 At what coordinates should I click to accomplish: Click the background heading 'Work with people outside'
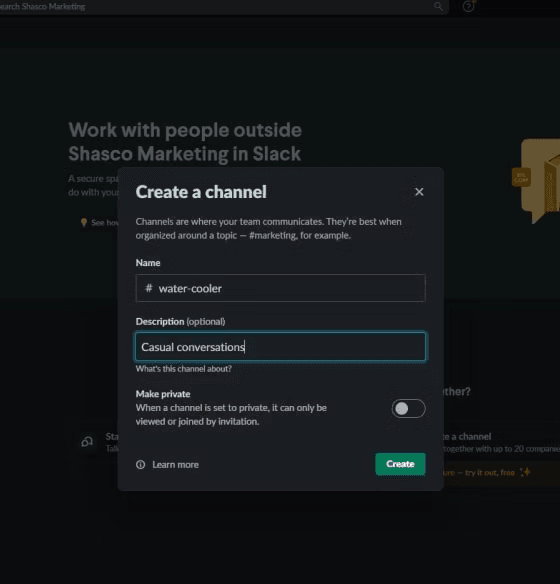(x=185, y=130)
